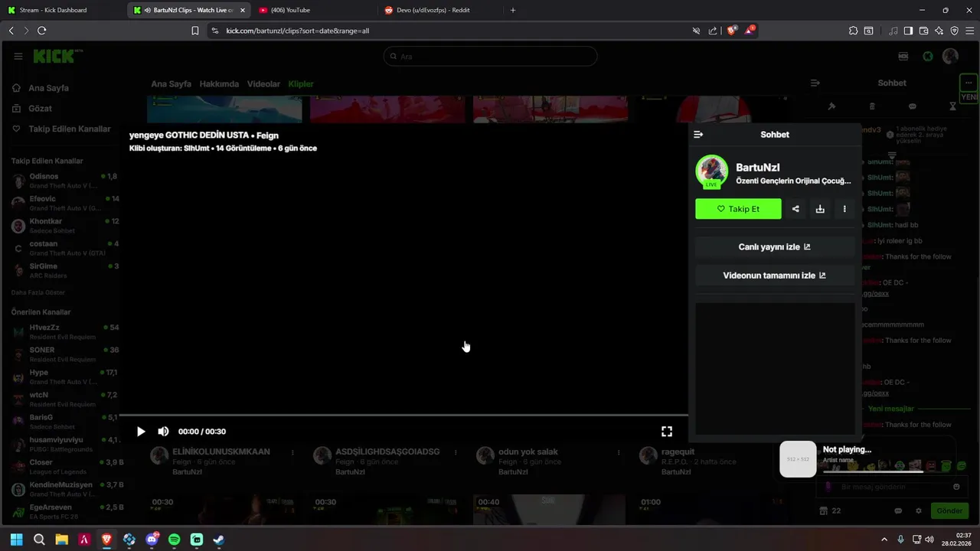Select Klipler channel tab
This screenshot has height=551, width=980.
click(301, 84)
